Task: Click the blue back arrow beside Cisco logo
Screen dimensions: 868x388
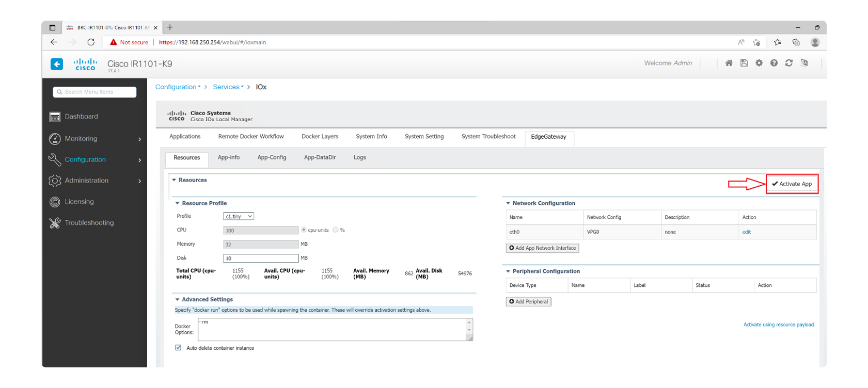Action: (57, 64)
